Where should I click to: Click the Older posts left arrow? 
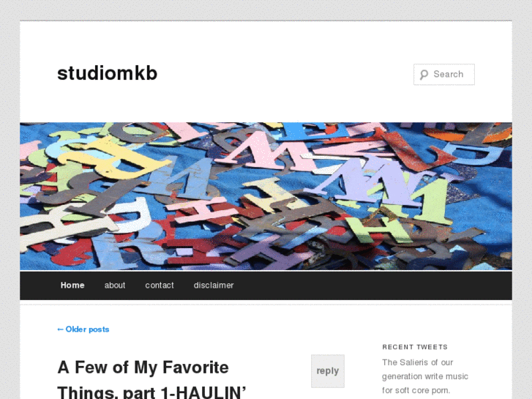61,329
